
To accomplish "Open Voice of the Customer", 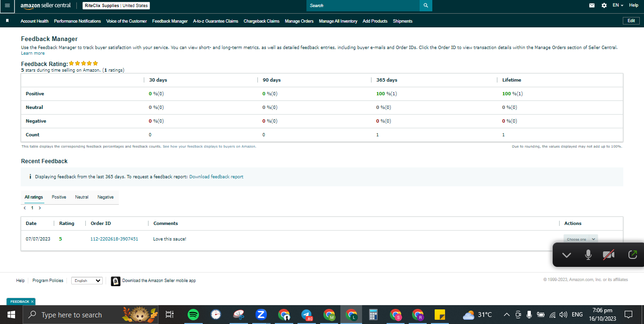I will coord(126,21).
